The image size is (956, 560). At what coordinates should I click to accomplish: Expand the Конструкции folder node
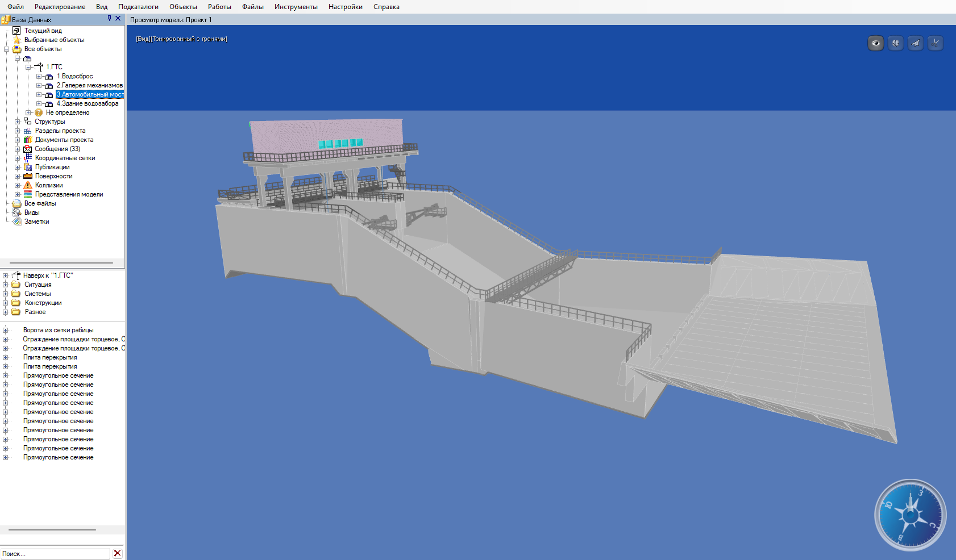point(6,303)
